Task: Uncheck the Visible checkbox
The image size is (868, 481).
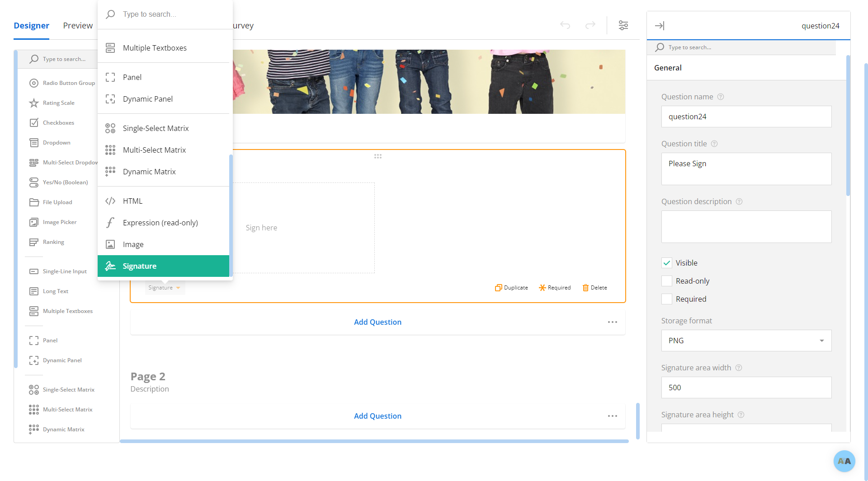Action: (x=667, y=263)
